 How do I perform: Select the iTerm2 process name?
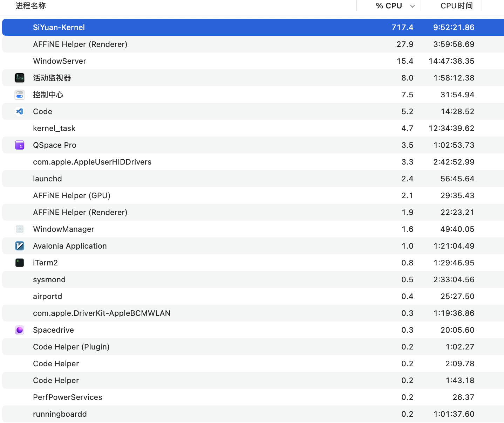point(46,263)
